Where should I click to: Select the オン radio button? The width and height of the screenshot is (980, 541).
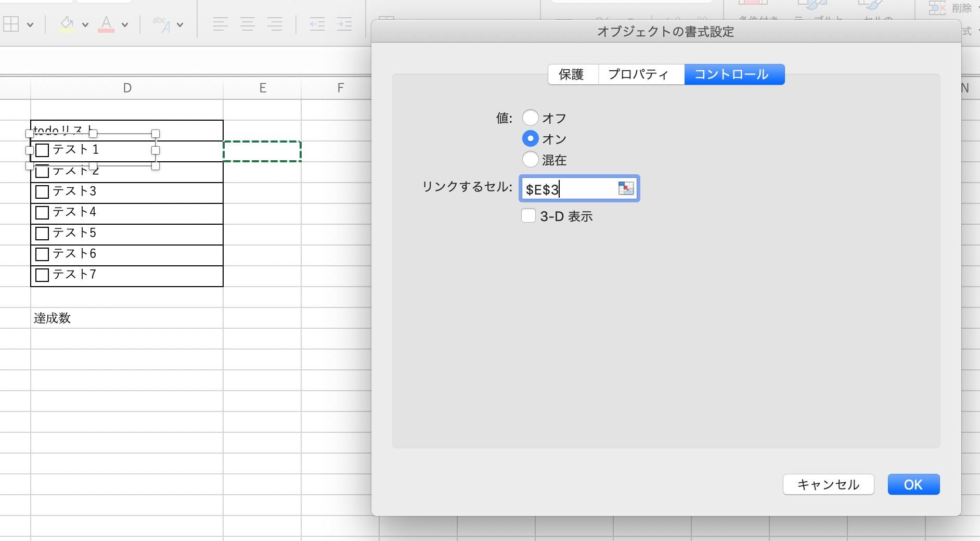[530, 138]
